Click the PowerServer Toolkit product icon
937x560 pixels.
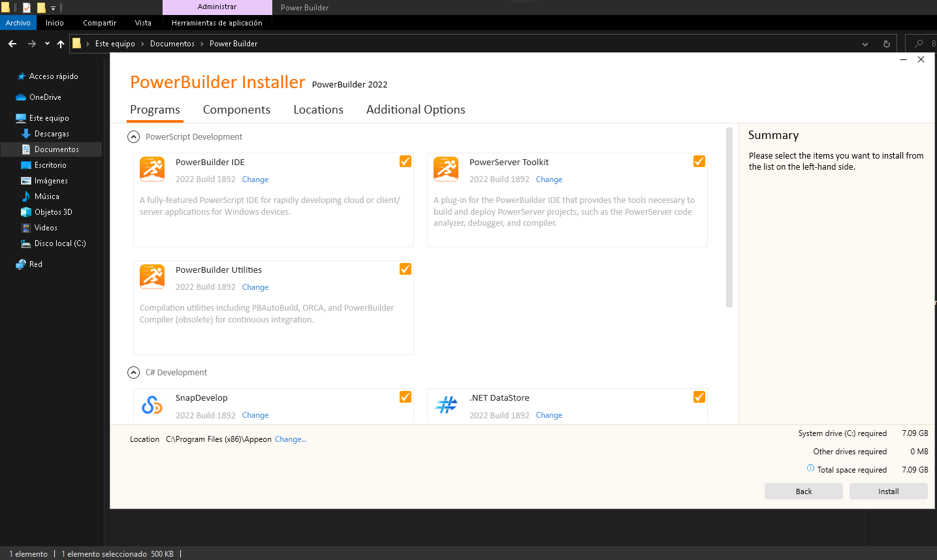tap(446, 169)
